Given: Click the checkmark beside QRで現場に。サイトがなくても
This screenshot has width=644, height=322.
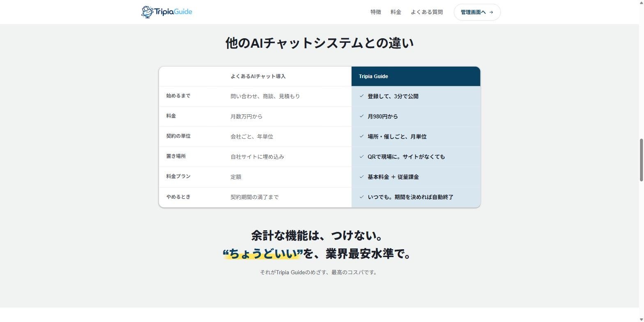Looking at the screenshot, I should pyautogui.click(x=361, y=156).
